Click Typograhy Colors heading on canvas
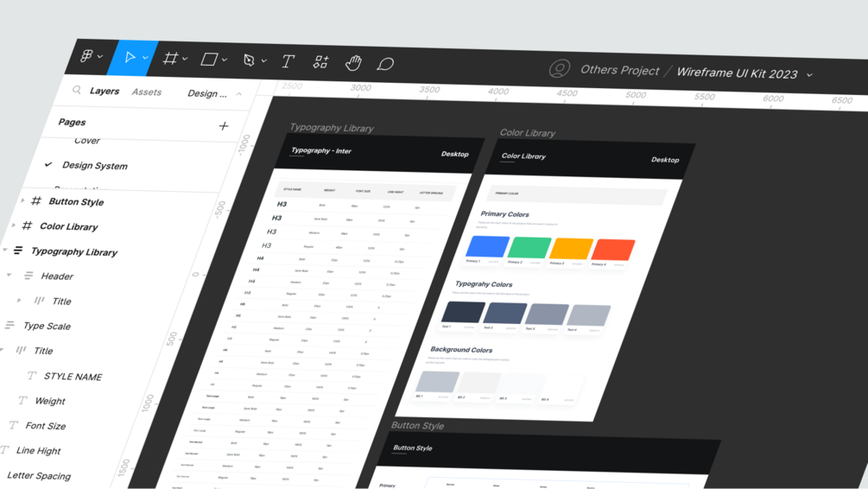The height and width of the screenshot is (489, 868). [484, 283]
